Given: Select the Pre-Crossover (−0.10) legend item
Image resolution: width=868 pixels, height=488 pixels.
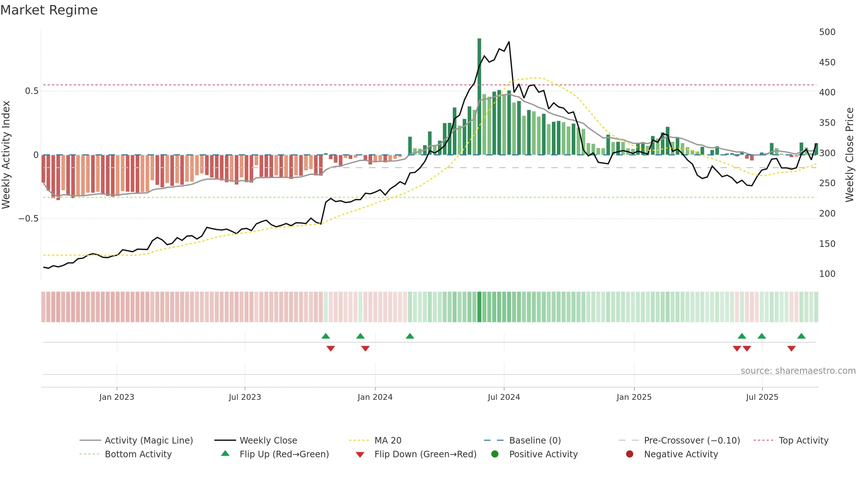Looking at the screenshot, I should [680, 440].
